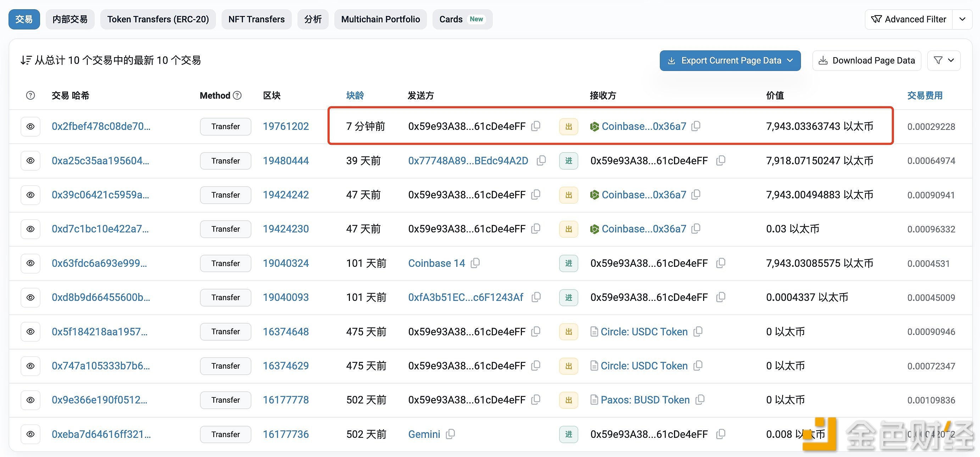
Task: Preview the first transaction with the eye icon
Action: [30, 126]
